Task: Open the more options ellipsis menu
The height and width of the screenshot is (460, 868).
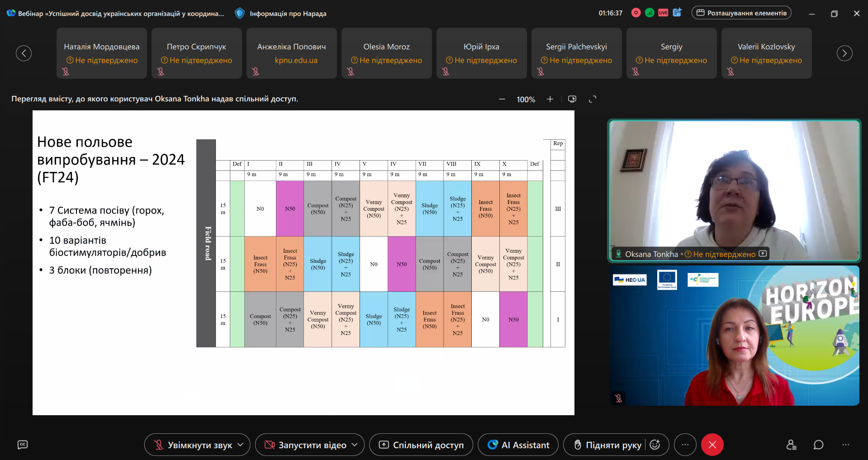Action: point(685,445)
